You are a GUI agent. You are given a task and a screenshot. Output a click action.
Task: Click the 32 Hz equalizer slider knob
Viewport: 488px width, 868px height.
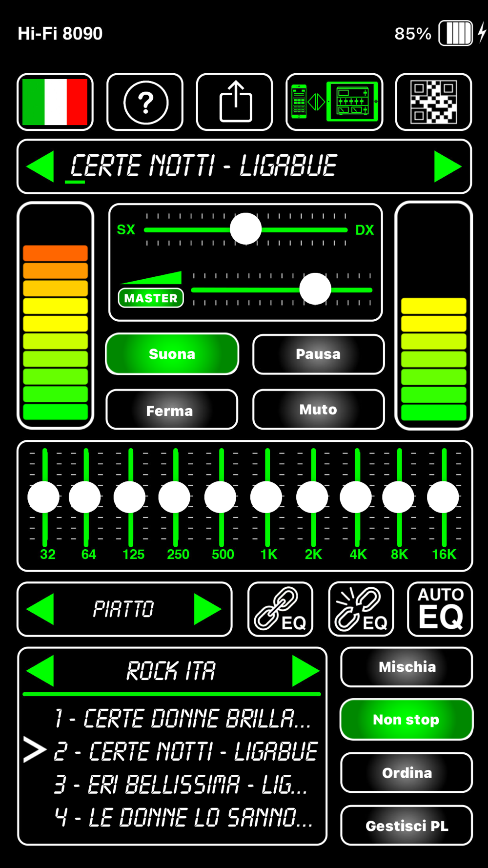coord(43,497)
